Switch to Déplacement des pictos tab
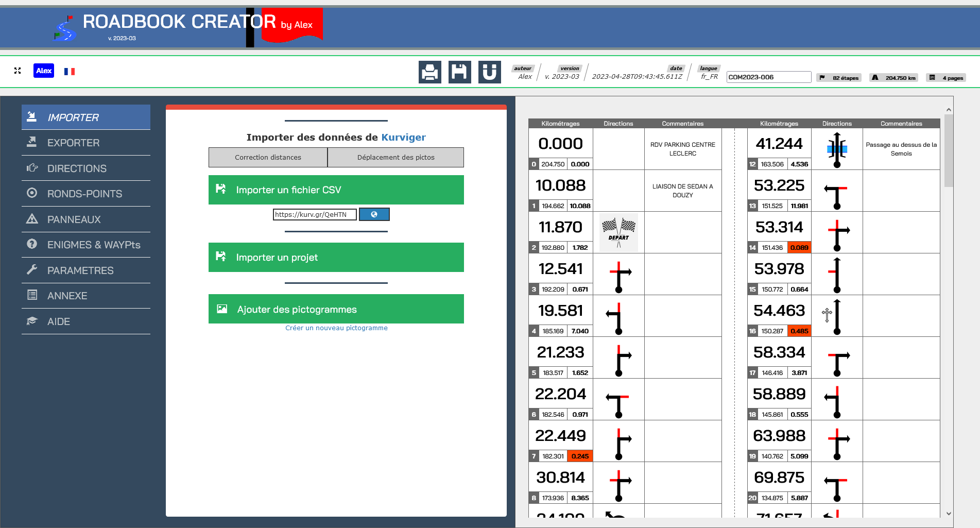The height and width of the screenshot is (528, 980). coord(396,158)
